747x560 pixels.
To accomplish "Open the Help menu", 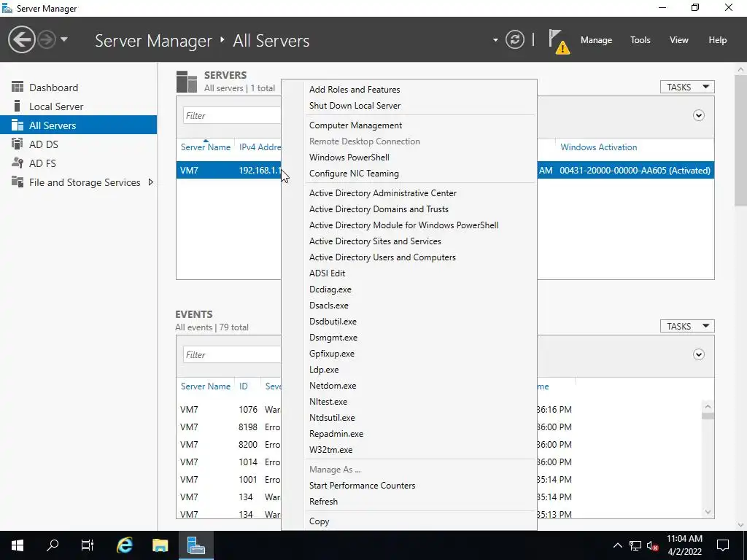I will pyautogui.click(x=717, y=40).
